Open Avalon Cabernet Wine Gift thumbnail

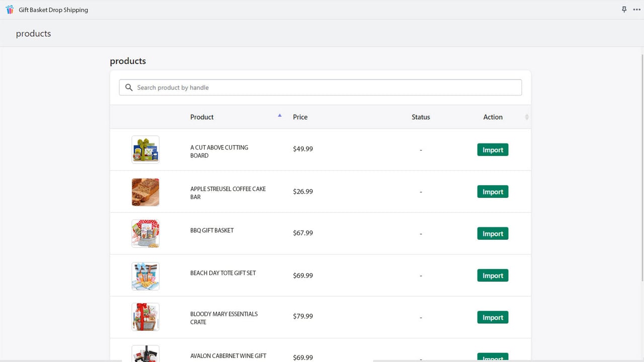click(x=145, y=353)
